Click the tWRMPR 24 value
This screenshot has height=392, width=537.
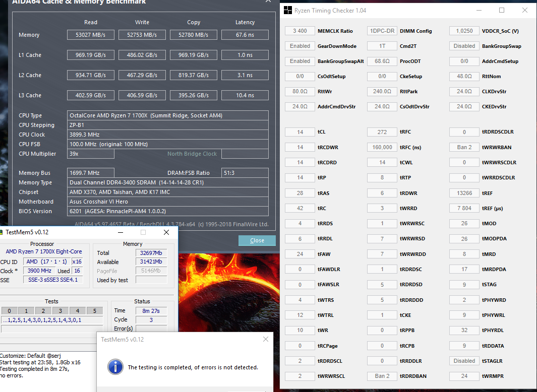[464, 376]
